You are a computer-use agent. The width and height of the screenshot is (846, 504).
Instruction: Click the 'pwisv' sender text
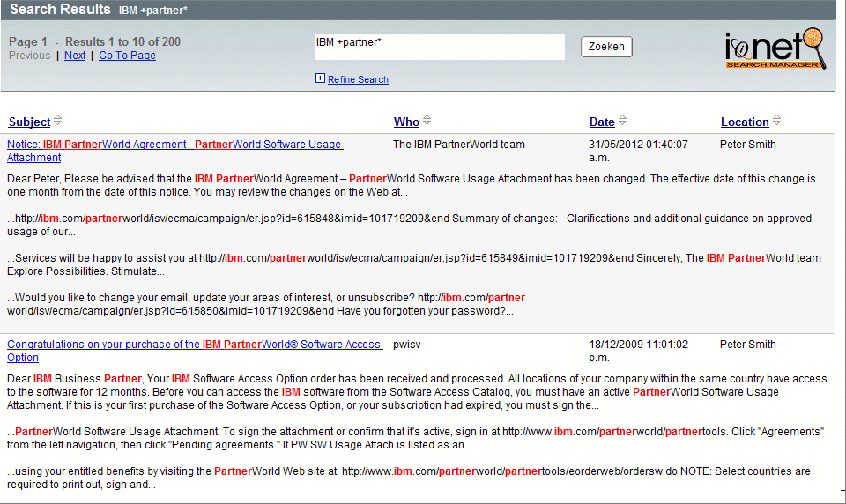click(x=407, y=345)
